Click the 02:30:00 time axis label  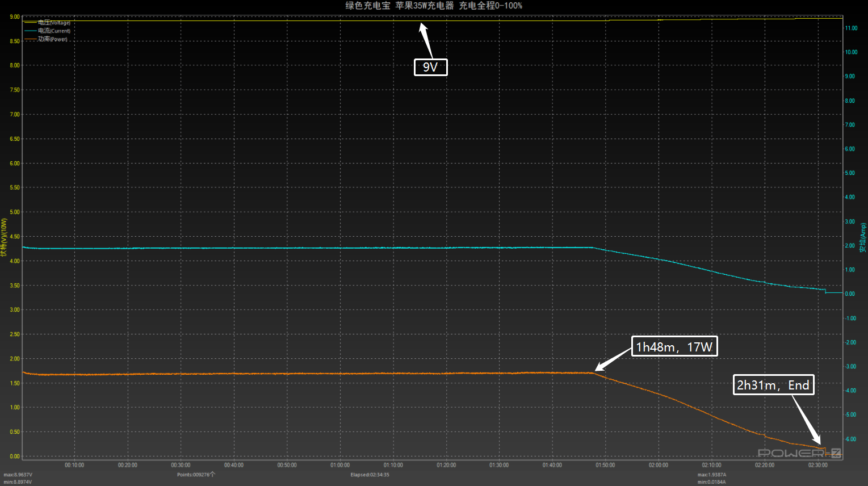click(817, 465)
